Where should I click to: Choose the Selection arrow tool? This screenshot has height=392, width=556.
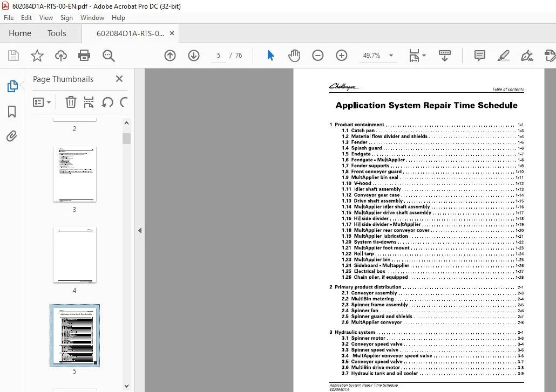tap(270, 56)
